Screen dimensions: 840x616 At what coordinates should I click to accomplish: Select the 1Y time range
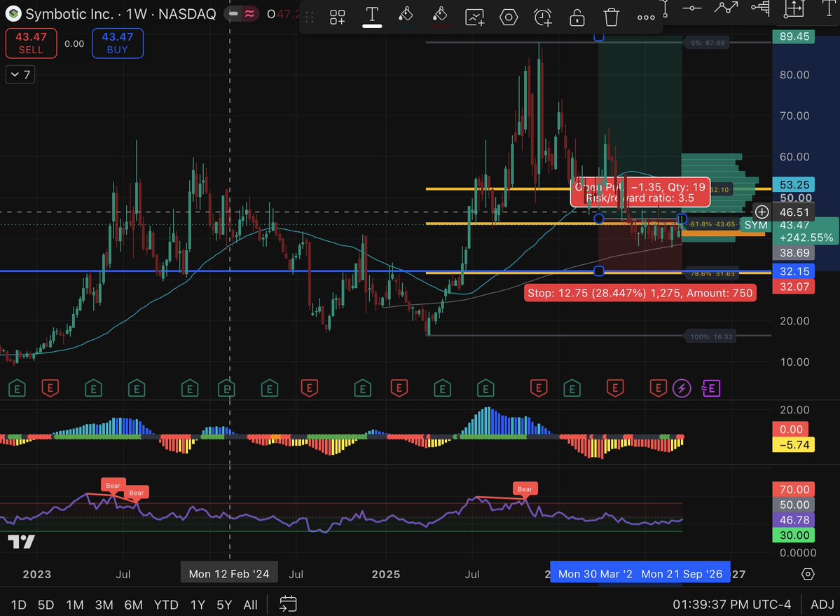coord(198,605)
